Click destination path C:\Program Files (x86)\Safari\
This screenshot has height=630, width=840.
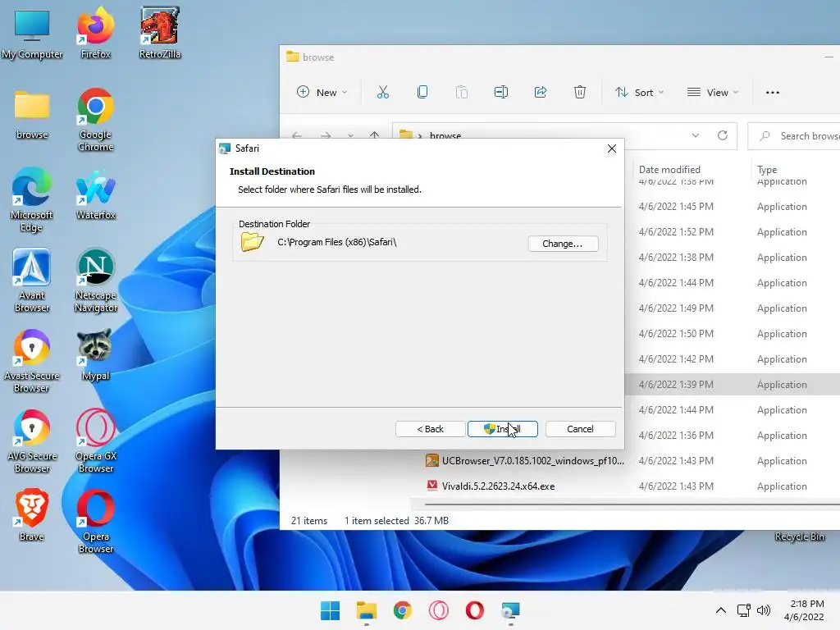click(x=337, y=242)
